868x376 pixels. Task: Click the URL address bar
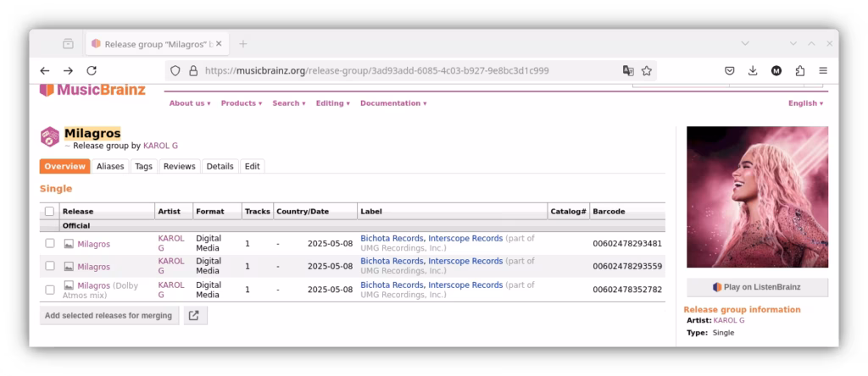click(409, 71)
